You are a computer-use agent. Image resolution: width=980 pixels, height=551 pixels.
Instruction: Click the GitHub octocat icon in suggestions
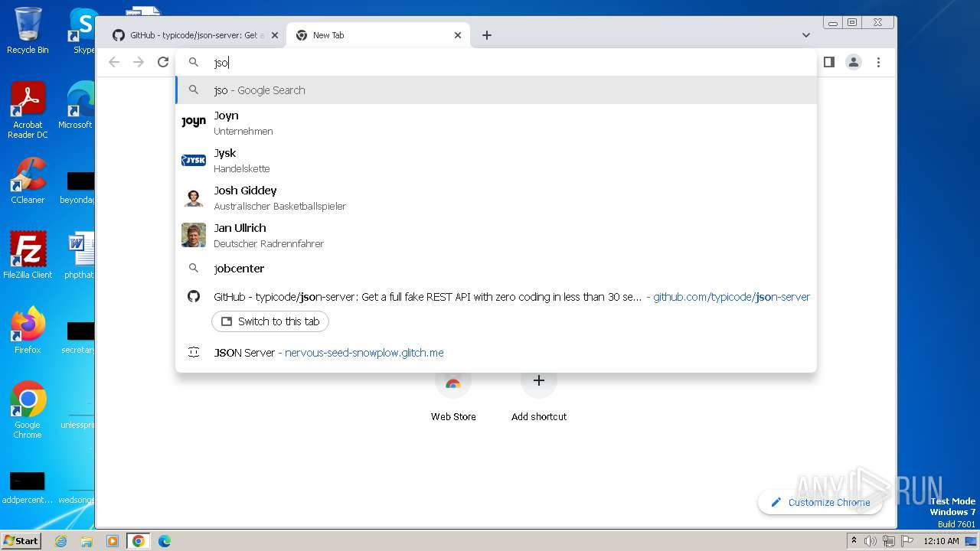point(194,296)
